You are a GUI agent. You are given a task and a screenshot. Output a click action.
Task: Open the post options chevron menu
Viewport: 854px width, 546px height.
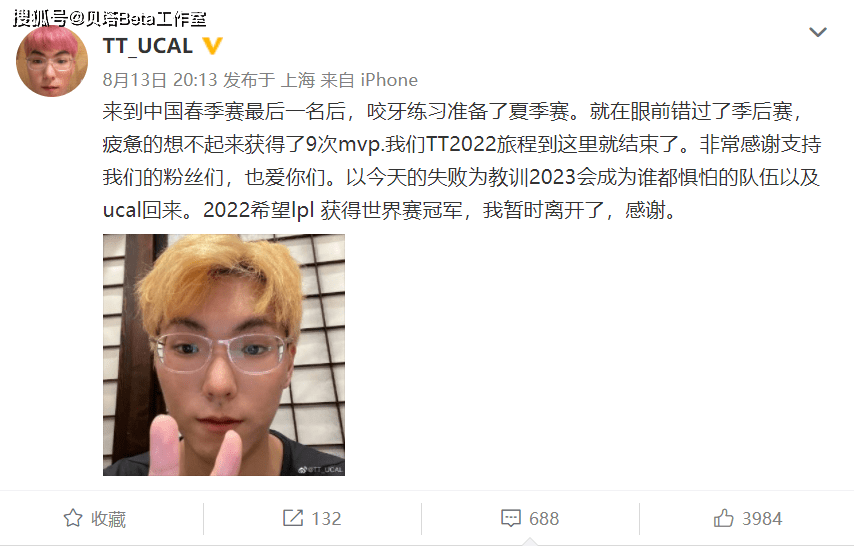(x=818, y=32)
